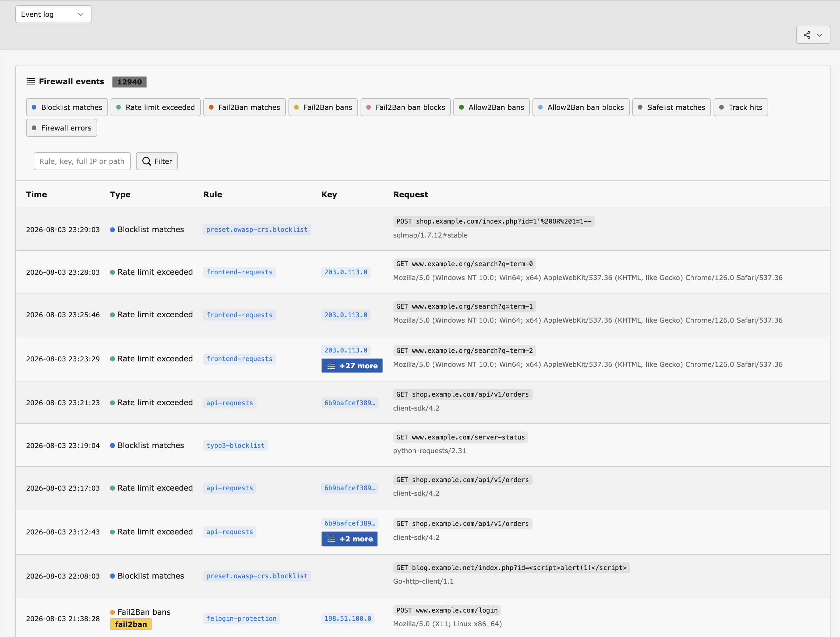Viewport: 840px width, 637px height.
Task: Toggle the Fail2Ban ban blocks filter
Action: 406,107
